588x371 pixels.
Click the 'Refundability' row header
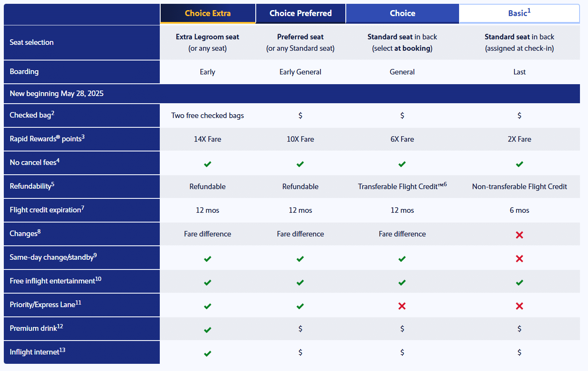pyautogui.click(x=82, y=186)
